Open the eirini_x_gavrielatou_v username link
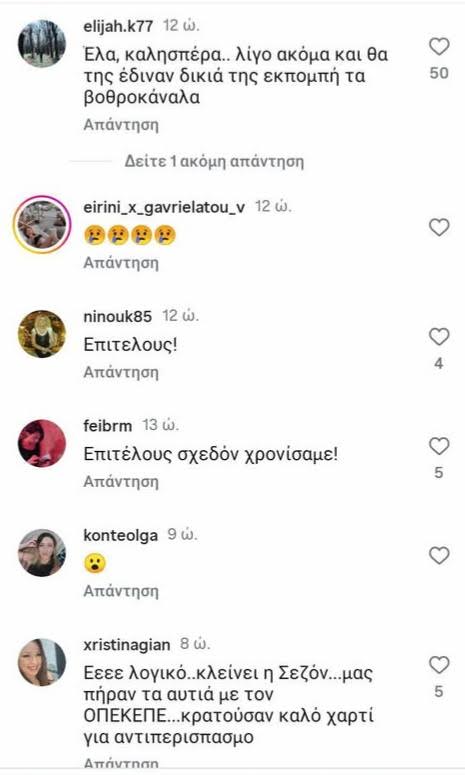Viewport: 465px width, 775px height. 164,207
